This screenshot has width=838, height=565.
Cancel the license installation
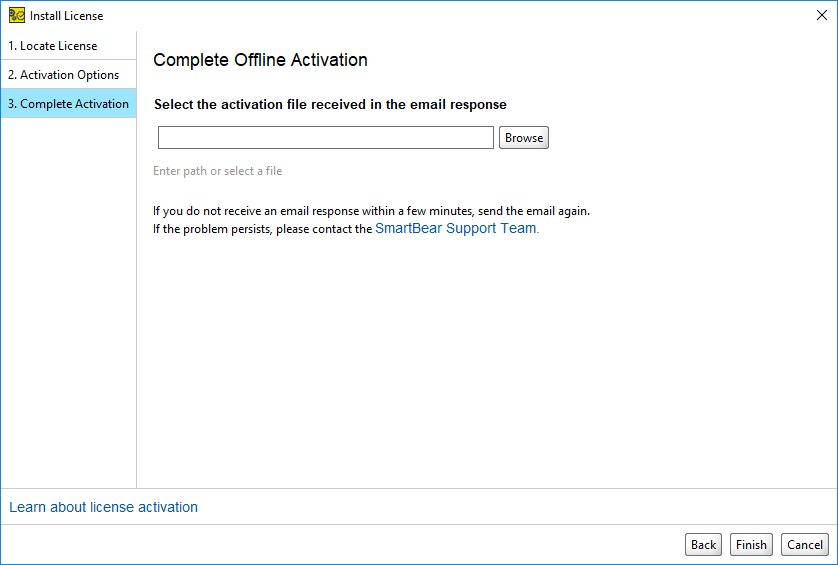click(x=804, y=544)
